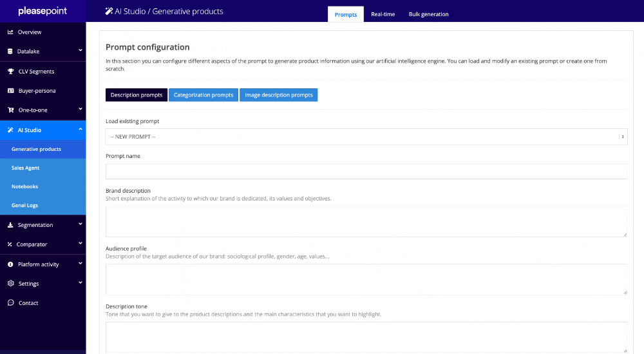Viewport: 644px width, 354px height.
Task: Click the One-to-one shopping cart icon
Action: coord(10,110)
